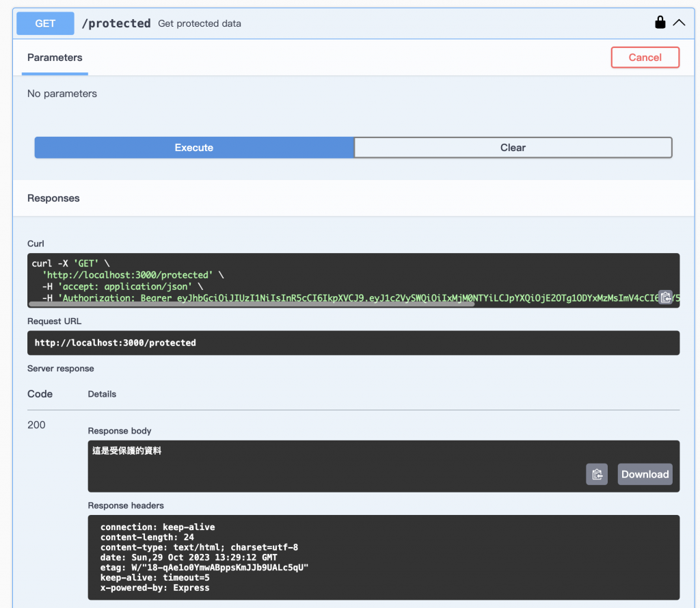Click the content-type text/html header line
This screenshot has height=608, width=700.
[199, 547]
